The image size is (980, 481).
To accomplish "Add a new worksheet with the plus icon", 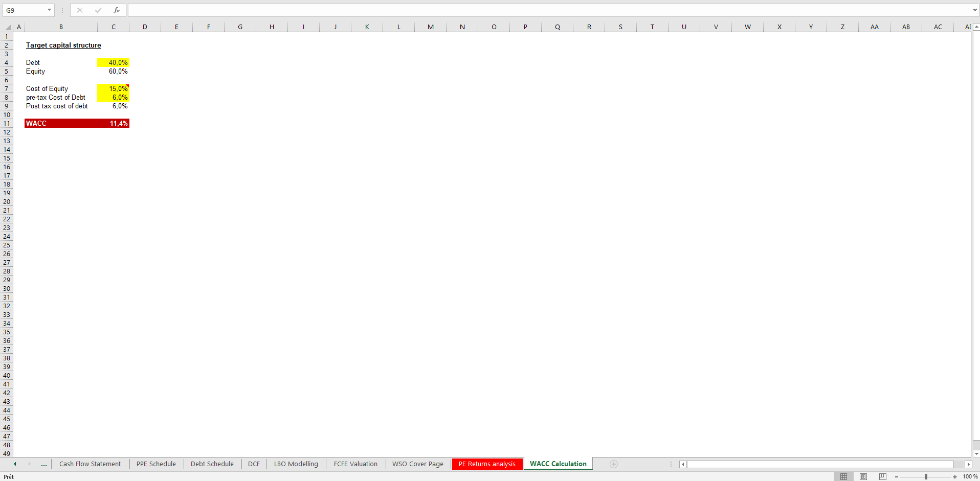I will (613, 464).
